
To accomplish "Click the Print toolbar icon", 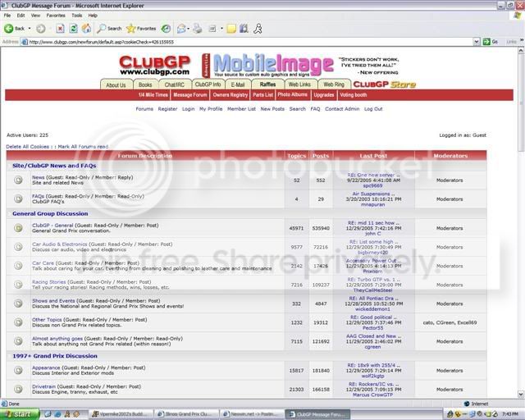I will pyautogui.click(x=198, y=29).
